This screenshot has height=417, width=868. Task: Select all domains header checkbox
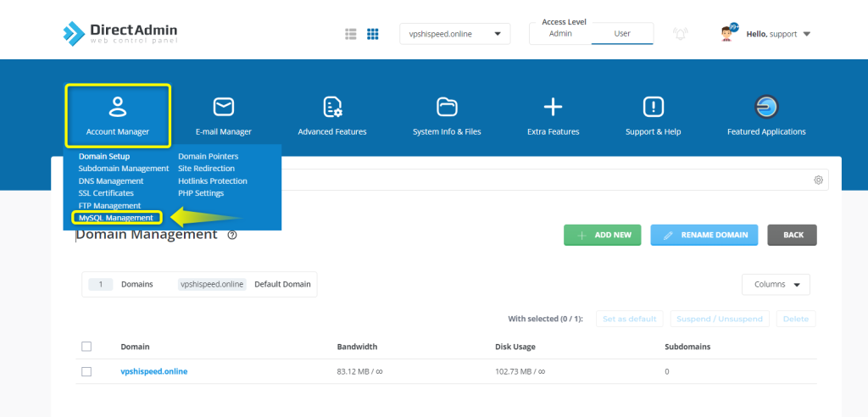pos(86,347)
